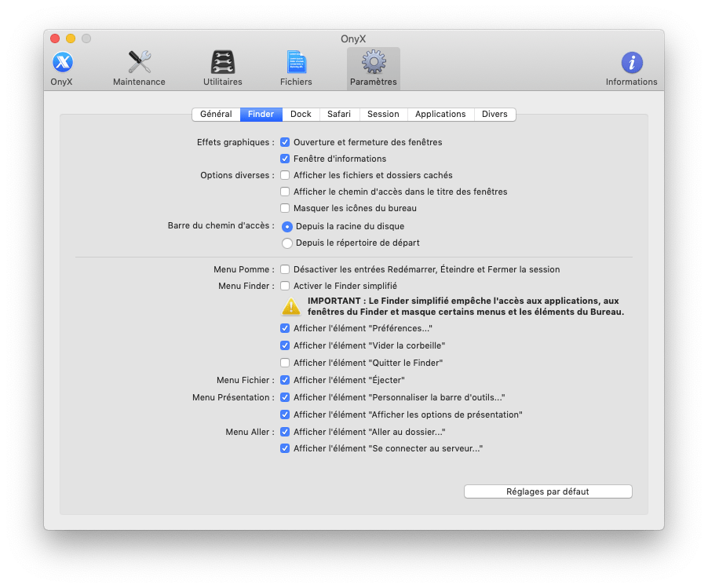Image resolution: width=708 pixels, height=588 pixels.
Task: Check Masquer les icônes du bureau
Action: pos(285,208)
